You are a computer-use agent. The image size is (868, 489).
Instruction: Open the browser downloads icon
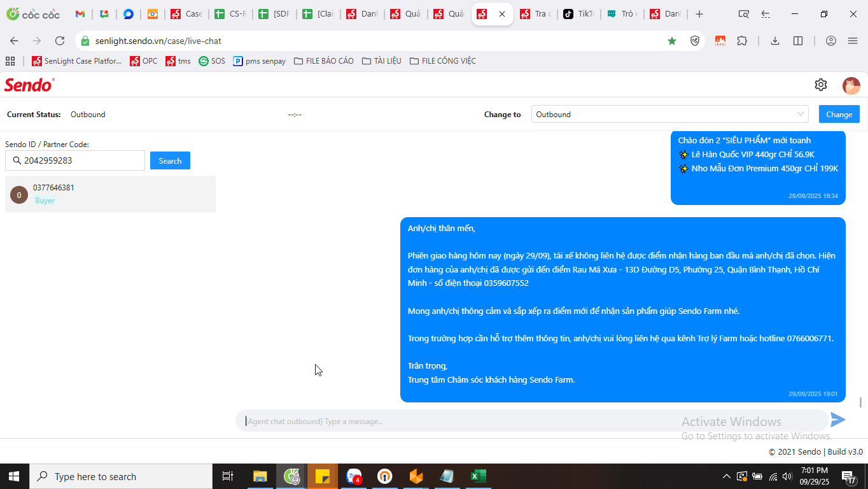tap(774, 41)
